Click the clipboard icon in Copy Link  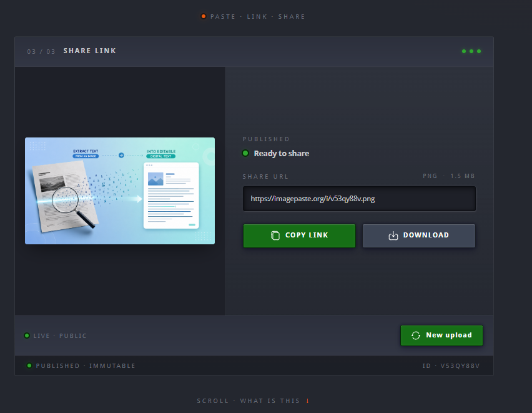click(x=275, y=236)
